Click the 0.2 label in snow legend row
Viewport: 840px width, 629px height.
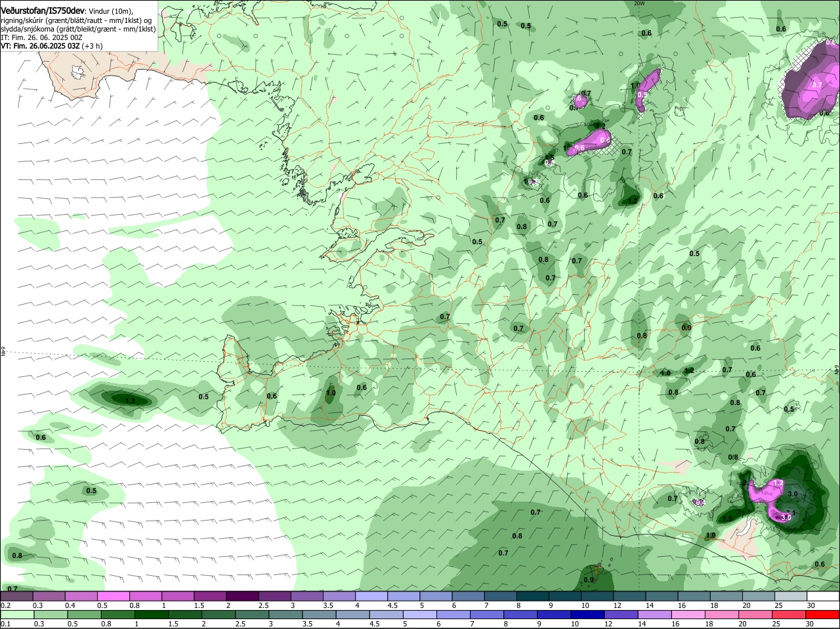5,605
